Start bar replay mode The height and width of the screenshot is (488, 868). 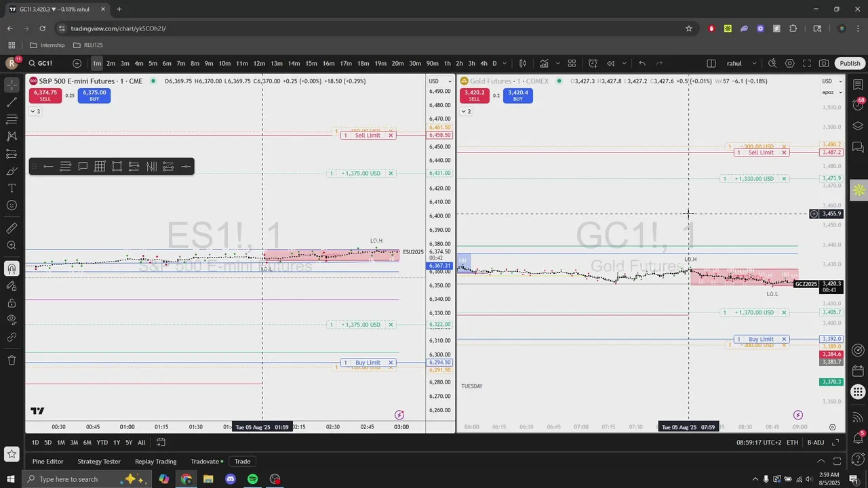610,63
